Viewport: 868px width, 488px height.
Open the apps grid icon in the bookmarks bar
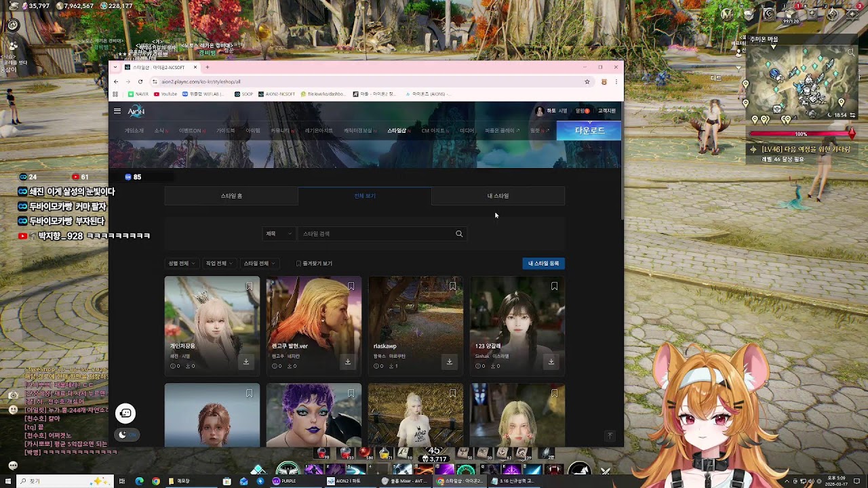click(x=115, y=94)
